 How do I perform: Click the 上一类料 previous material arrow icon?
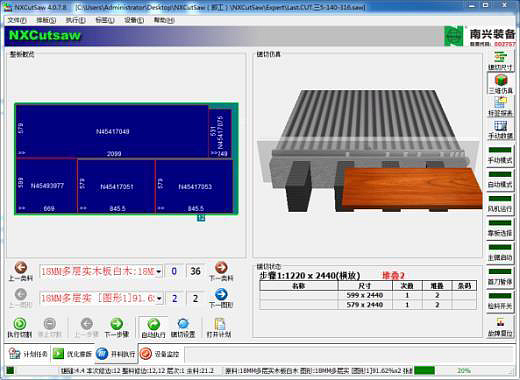tap(21, 267)
